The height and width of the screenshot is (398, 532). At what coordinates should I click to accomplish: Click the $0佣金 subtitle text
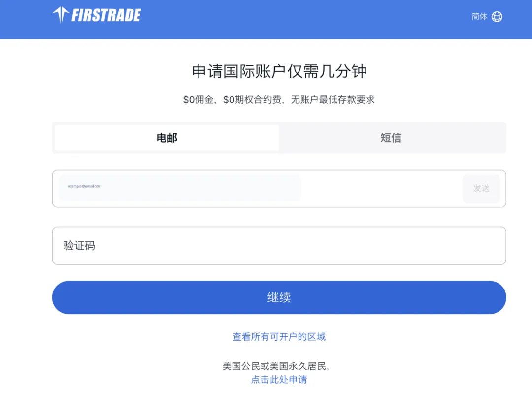[x=279, y=100]
